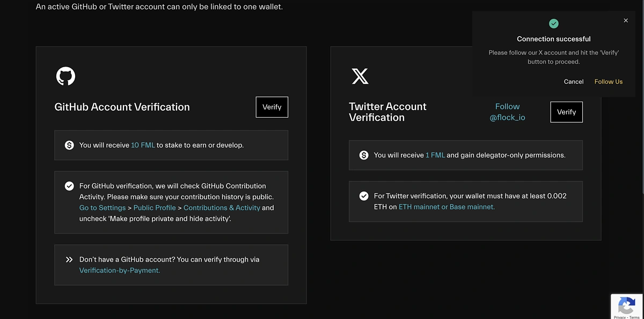The image size is (644, 319).
Task: Click the X (Twitter) logo
Action: coord(360,76)
